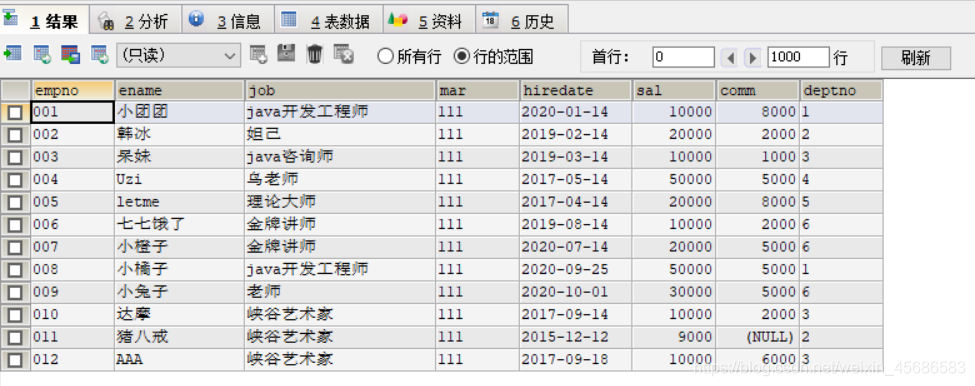Click the second table icon with green arrow
The image size is (975, 386).
[42, 55]
